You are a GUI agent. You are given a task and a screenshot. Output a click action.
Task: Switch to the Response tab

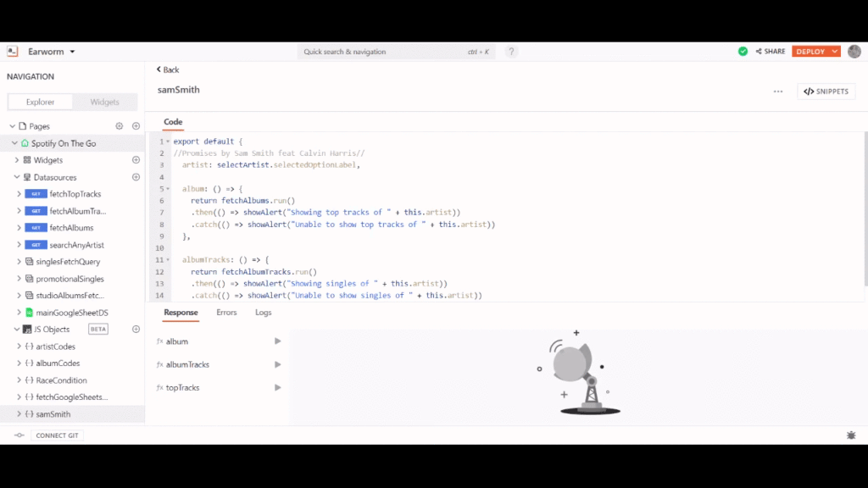point(181,313)
